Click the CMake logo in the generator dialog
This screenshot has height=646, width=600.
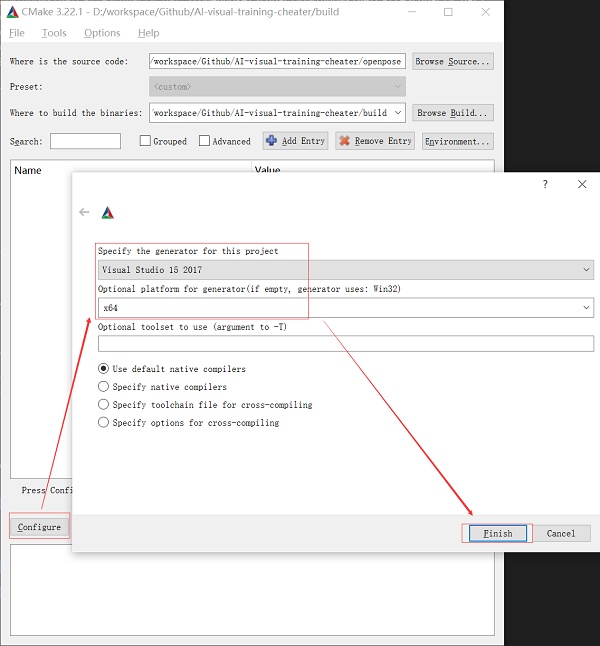(x=108, y=213)
